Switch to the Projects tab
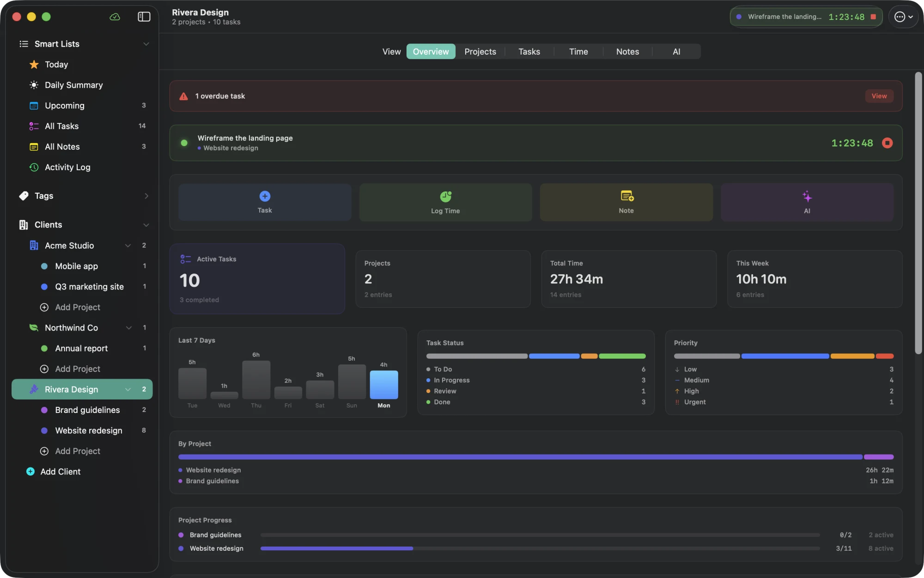 point(480,51)
